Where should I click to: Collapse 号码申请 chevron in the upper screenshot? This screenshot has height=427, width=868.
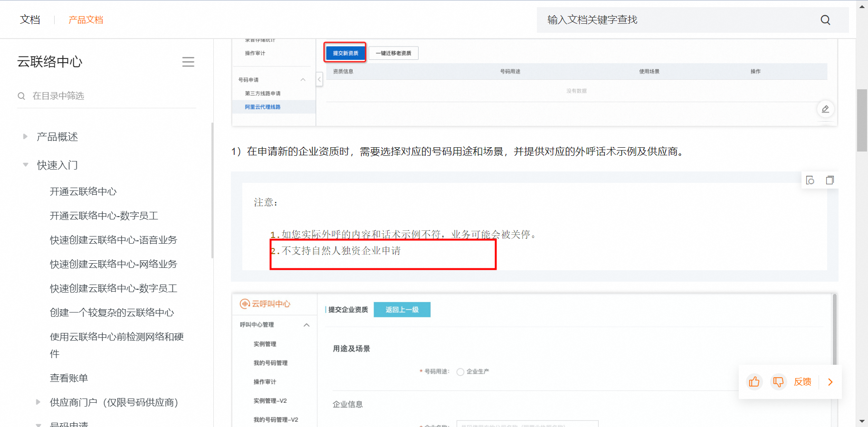(303, 80)
